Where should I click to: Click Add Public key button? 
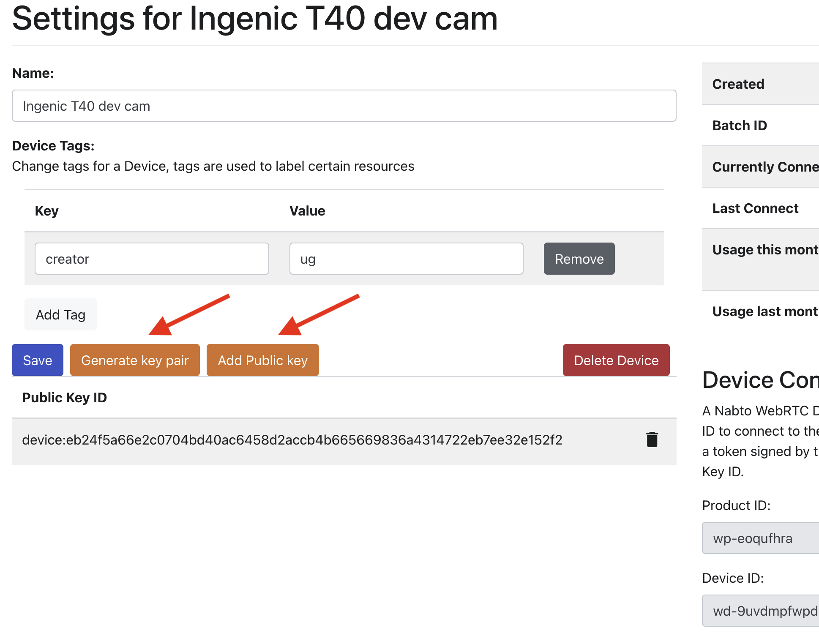(x=262, y=360)
